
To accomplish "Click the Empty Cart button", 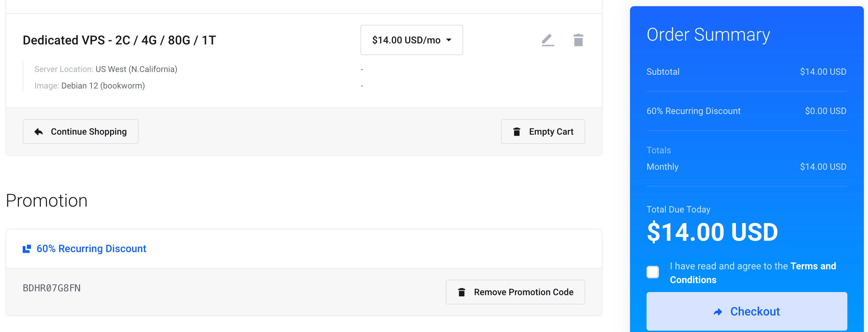I will pos(543,132).
